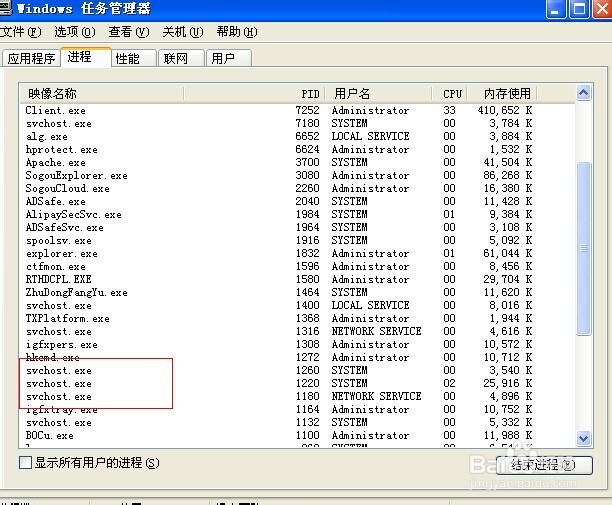Click memory value 410,652 K
This screenshot has width=612, height=505.
click(505, 110)
